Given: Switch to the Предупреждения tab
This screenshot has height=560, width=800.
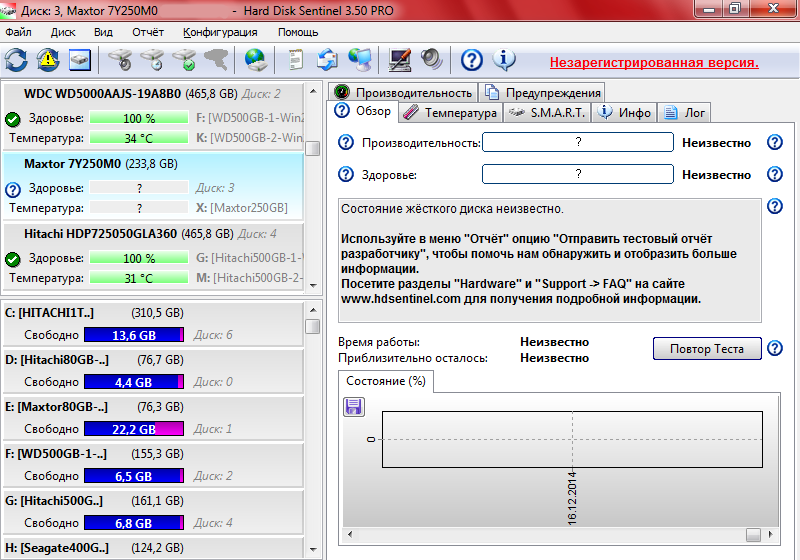Looking at the screenshot, I should (542, 92).
